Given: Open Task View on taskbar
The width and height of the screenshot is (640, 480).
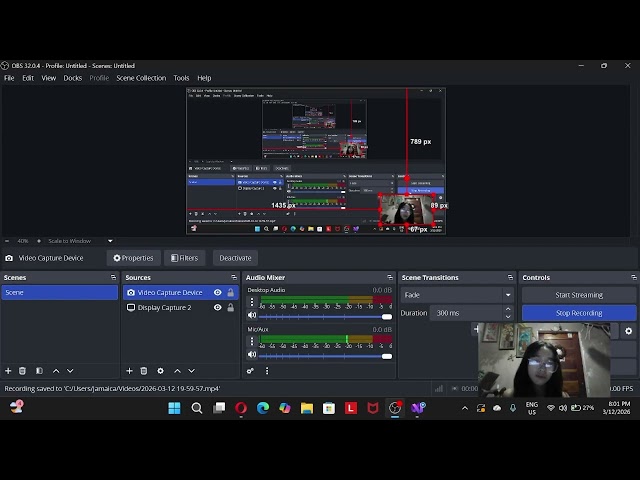Looking at the screenshot, I should point(219,408).
